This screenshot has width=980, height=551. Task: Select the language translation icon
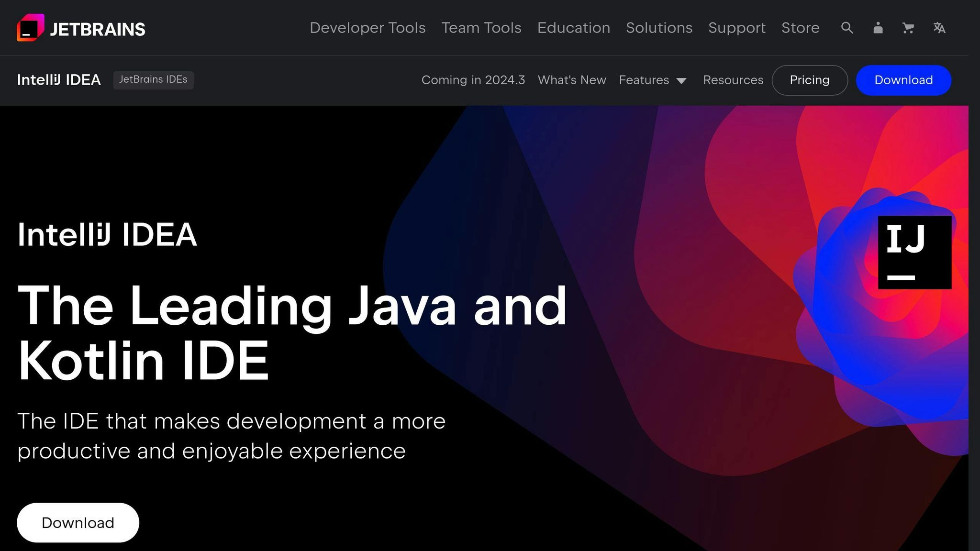(x=939, y=28)
